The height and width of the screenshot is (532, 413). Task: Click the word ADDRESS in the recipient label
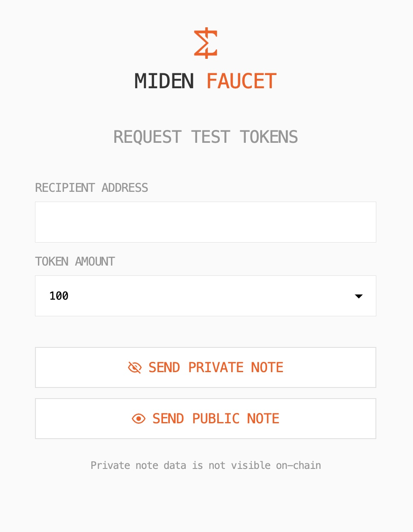pos(125,188)
